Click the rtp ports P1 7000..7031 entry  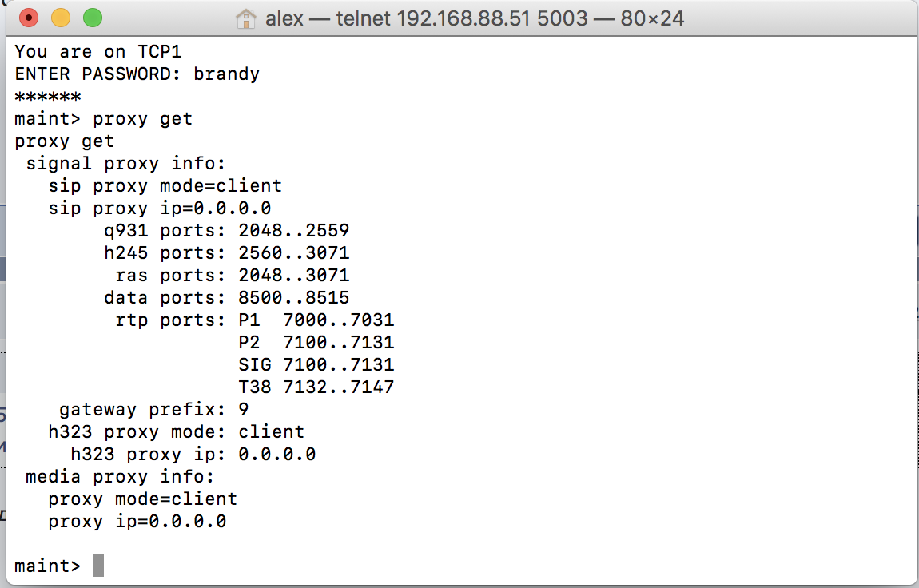click(x=316, y=320)
